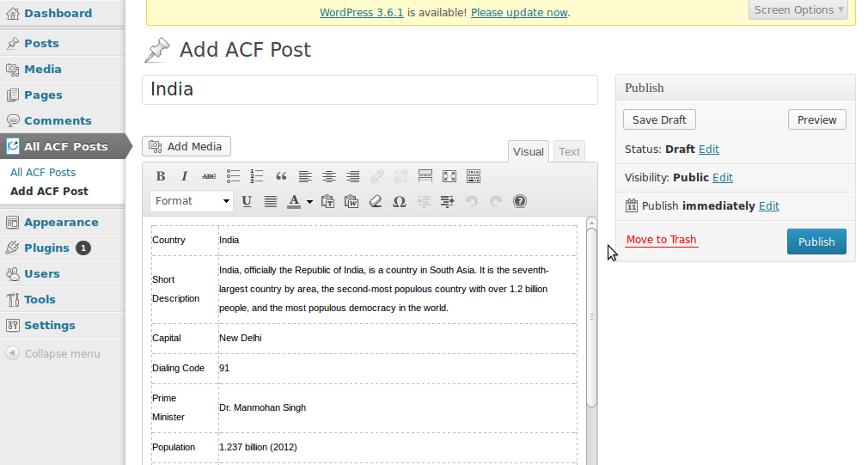
Task: Insert a custom character (omega)
Action: (x=399, y=201)
